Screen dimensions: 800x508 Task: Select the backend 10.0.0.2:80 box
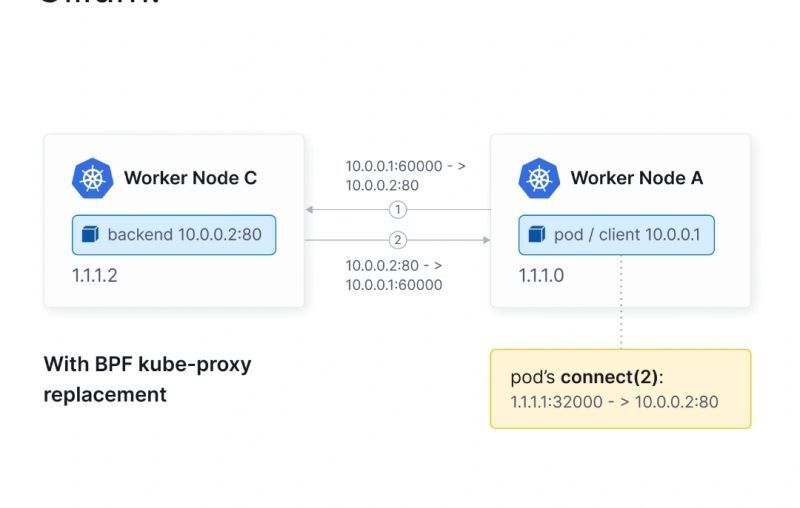click(174, 235)
